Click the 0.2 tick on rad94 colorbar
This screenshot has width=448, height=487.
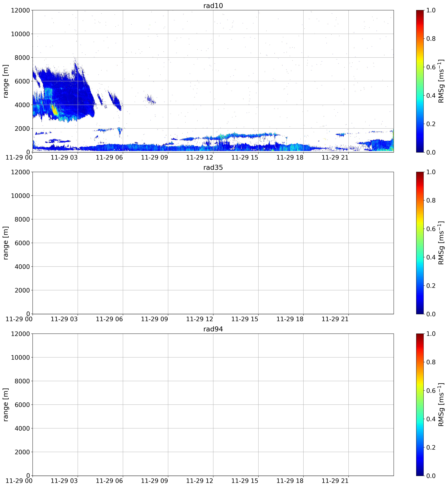pos(431,447)
